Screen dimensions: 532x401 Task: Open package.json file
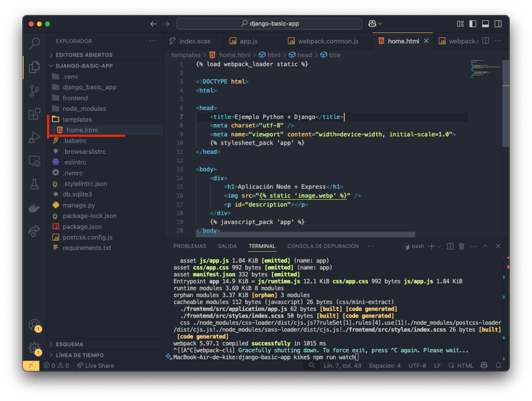(x=105, y=226)
